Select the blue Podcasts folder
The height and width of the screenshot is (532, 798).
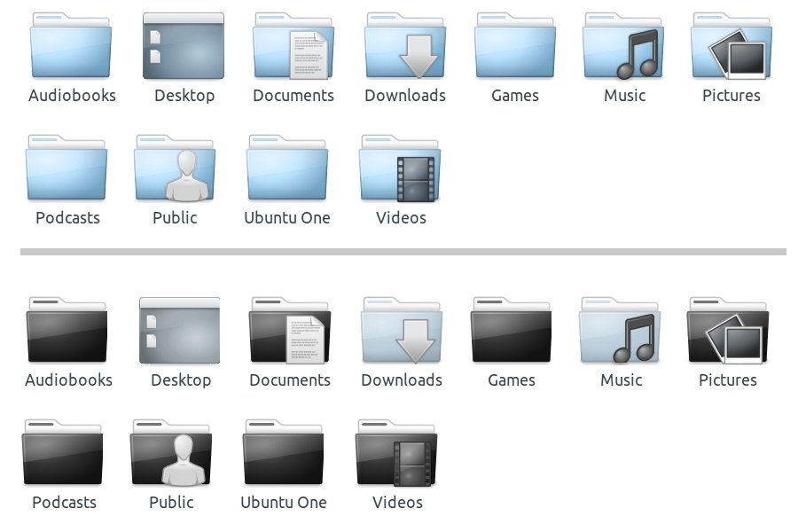click(67, 169)
